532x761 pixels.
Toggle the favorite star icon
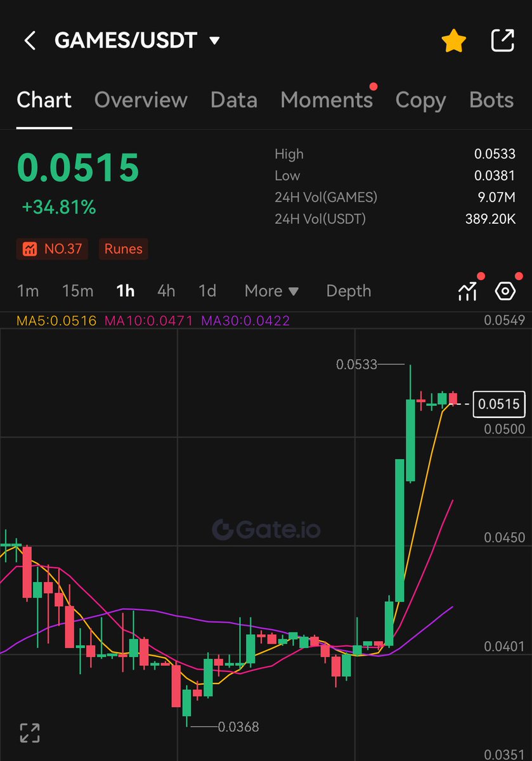pos(453,41)
